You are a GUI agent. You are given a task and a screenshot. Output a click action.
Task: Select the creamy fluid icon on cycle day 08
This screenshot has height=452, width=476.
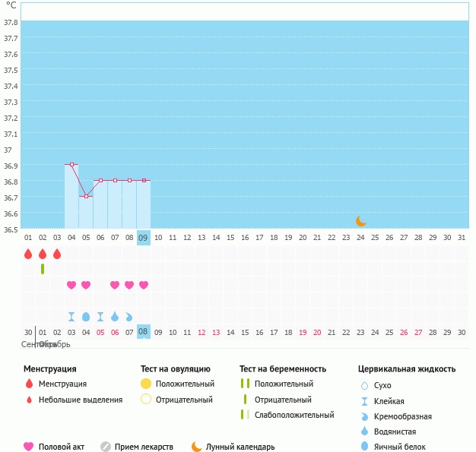coord(129,316)
